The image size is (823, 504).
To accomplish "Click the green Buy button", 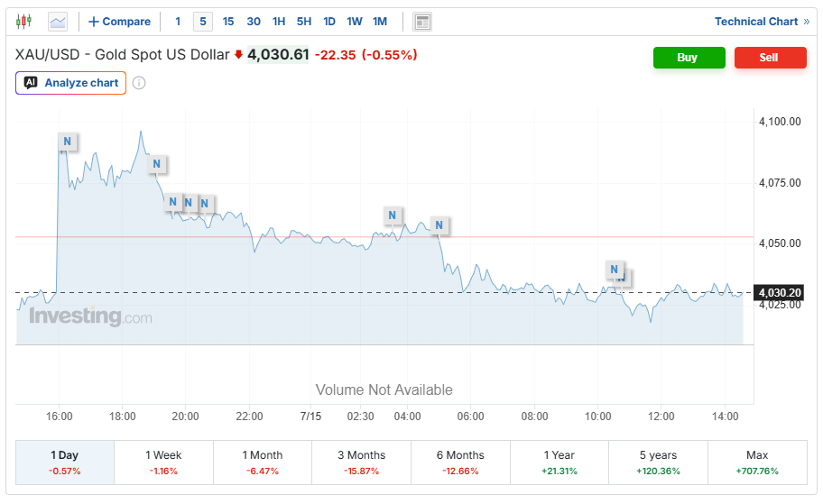I will click(689, 58).
